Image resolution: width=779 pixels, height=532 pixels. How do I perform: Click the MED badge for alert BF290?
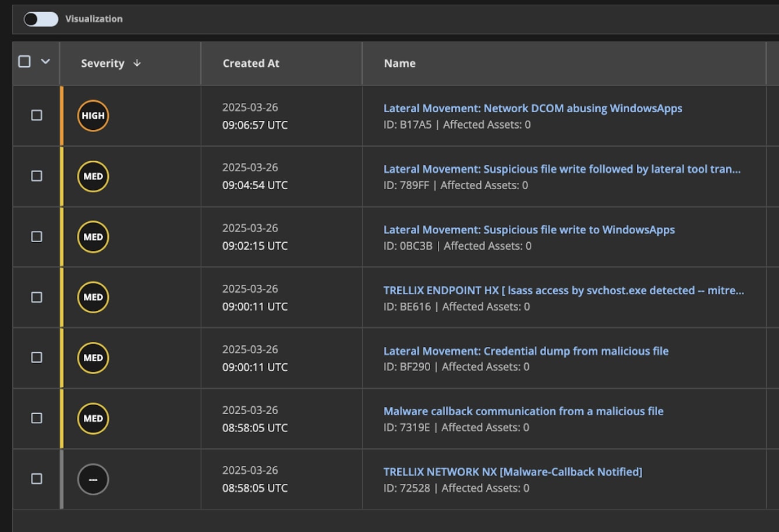click(93, 358)
